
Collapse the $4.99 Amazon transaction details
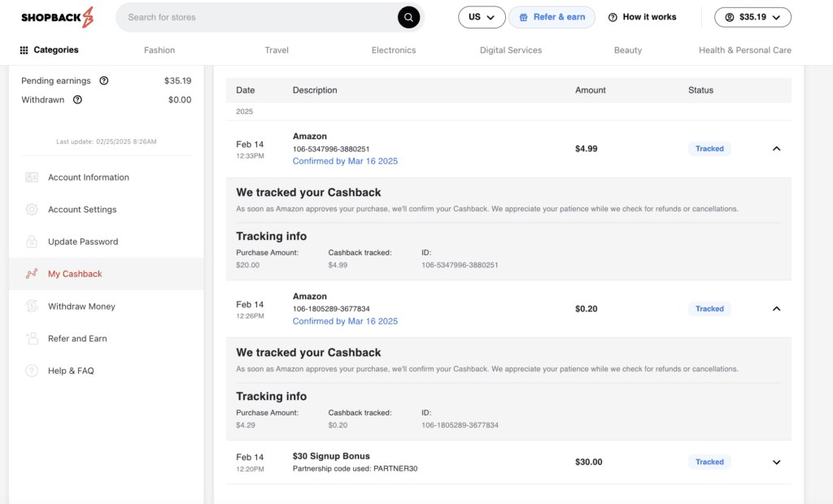pyautogui.click(x=775, y=149)
